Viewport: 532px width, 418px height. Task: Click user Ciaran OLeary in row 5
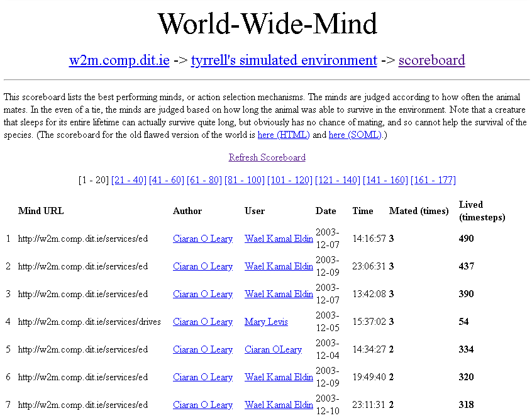[273, 349]
